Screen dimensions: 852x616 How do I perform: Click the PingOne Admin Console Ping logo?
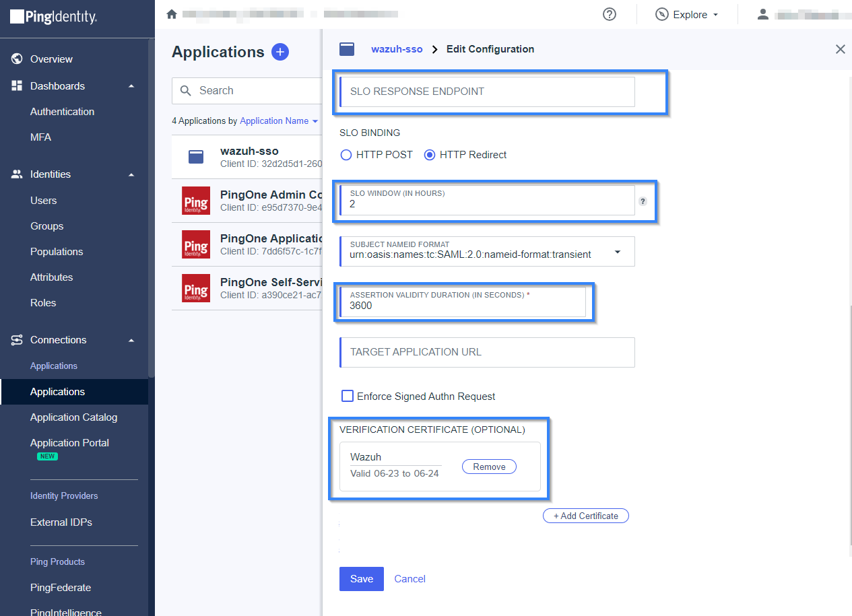tap(196, 201)
